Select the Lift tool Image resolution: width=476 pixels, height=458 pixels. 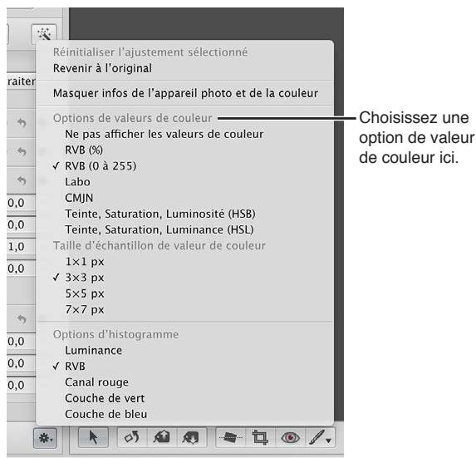(x=161, y=437)
